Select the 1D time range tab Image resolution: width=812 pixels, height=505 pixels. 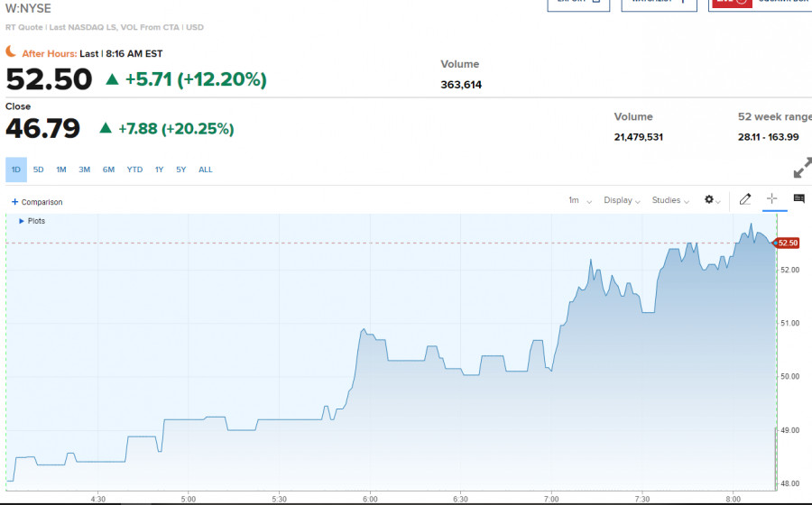coord(16,170)
